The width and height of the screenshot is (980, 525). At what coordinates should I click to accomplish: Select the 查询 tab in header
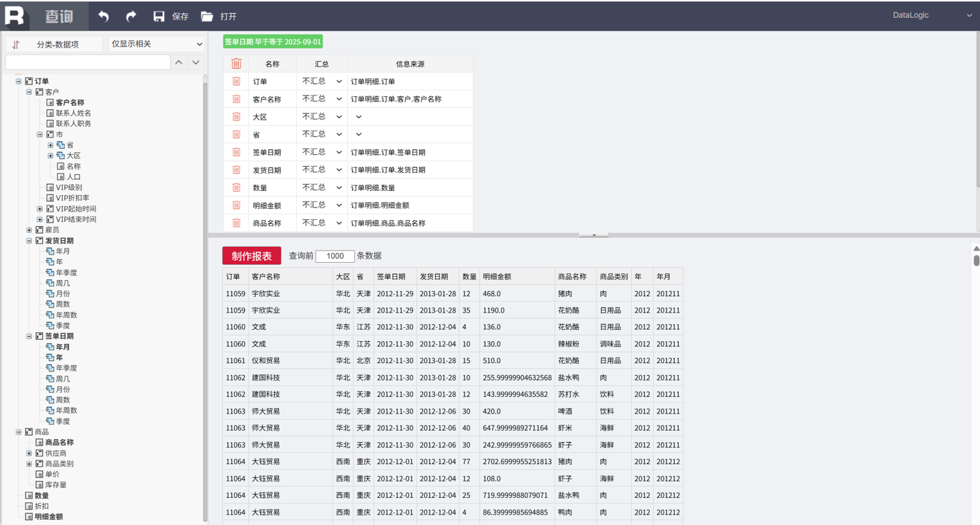[x=59, y=16]
